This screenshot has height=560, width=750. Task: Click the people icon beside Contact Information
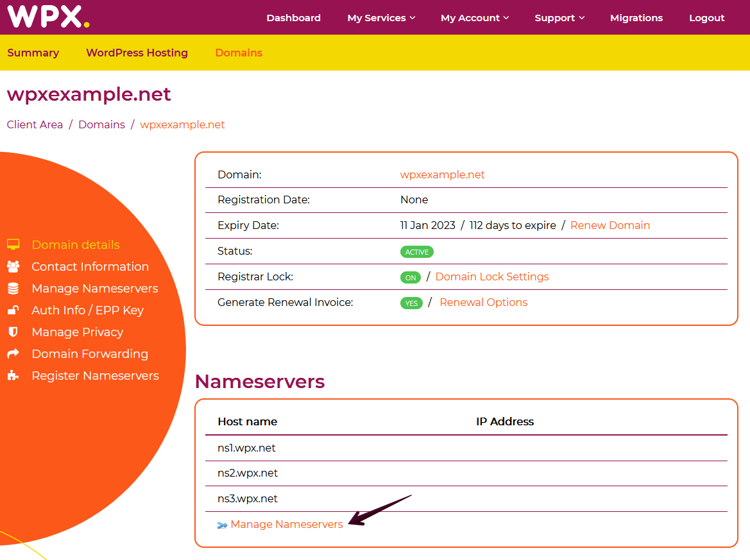13,266
